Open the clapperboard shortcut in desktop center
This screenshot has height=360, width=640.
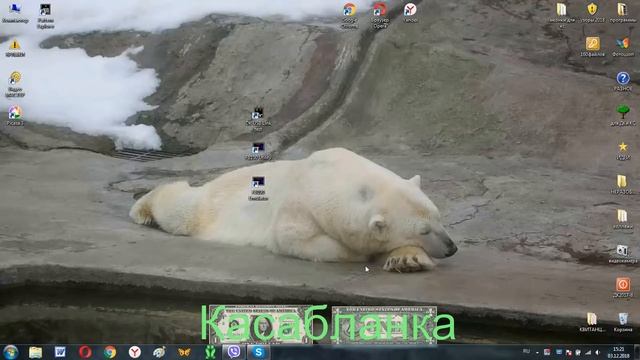point(258,119)
